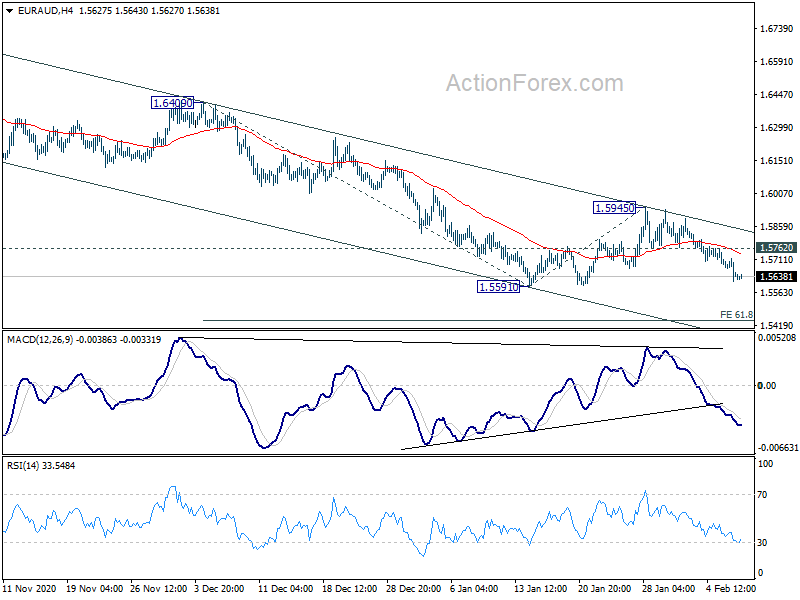Click the 28 Jan 04:00 date label

tap(668, 589)
